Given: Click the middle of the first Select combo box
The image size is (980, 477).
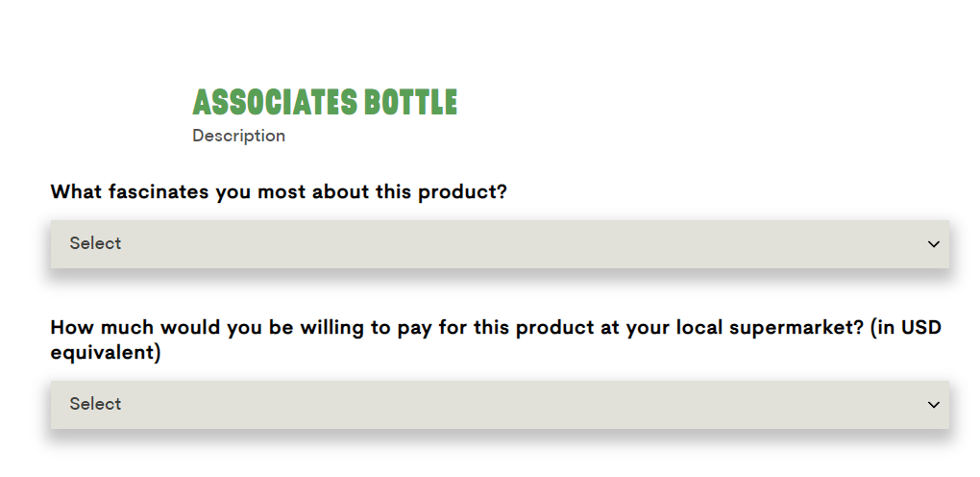Looking at the screenshot, I should coord(500,244).
